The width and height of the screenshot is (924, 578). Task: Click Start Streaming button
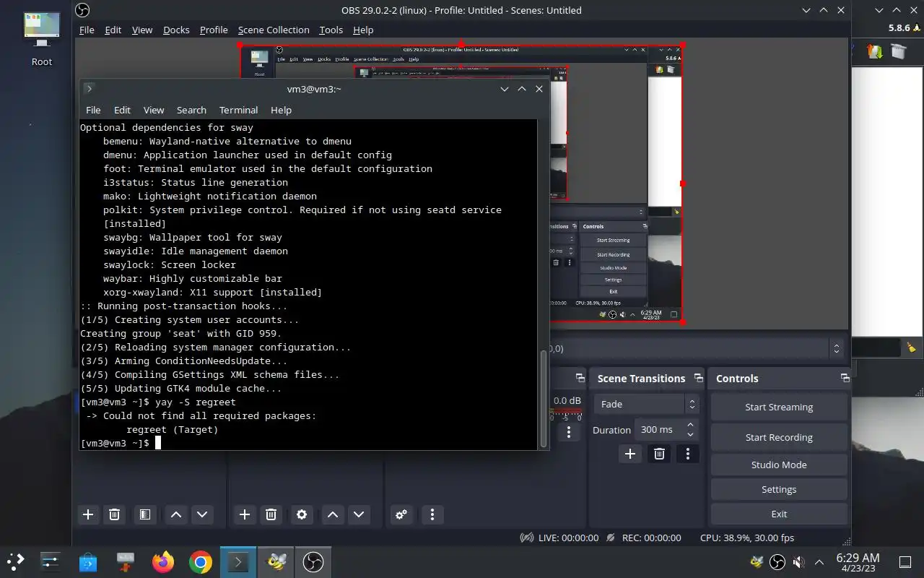coord(779,407)
